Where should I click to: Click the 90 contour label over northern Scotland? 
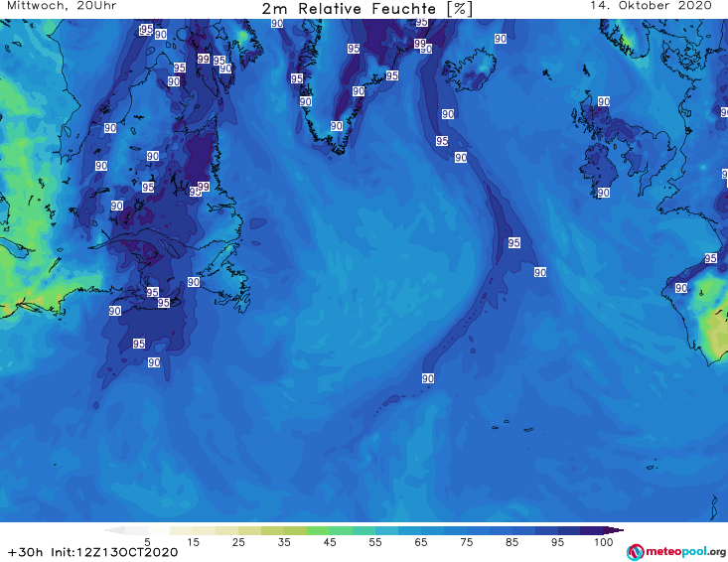(x=604, y=101)
